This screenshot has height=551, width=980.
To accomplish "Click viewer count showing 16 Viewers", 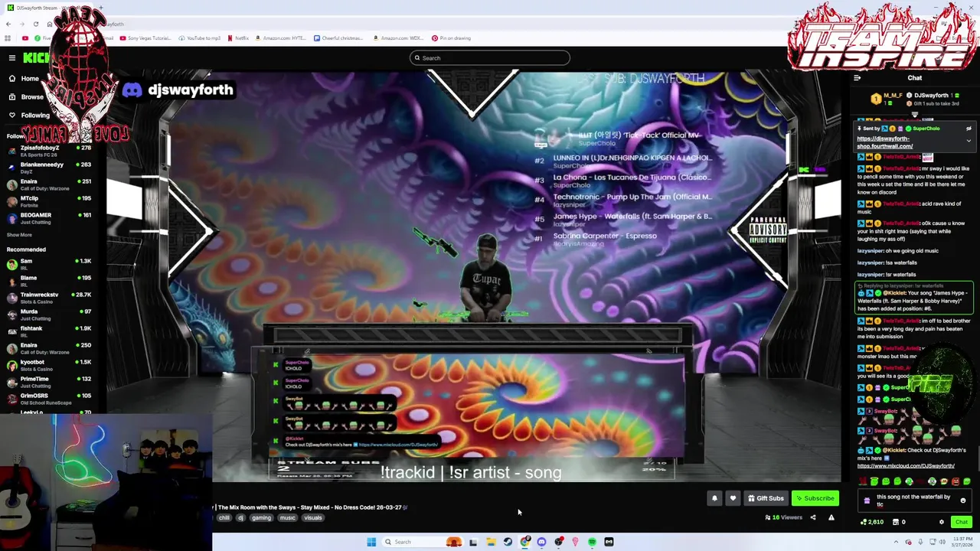I will 783,517.
